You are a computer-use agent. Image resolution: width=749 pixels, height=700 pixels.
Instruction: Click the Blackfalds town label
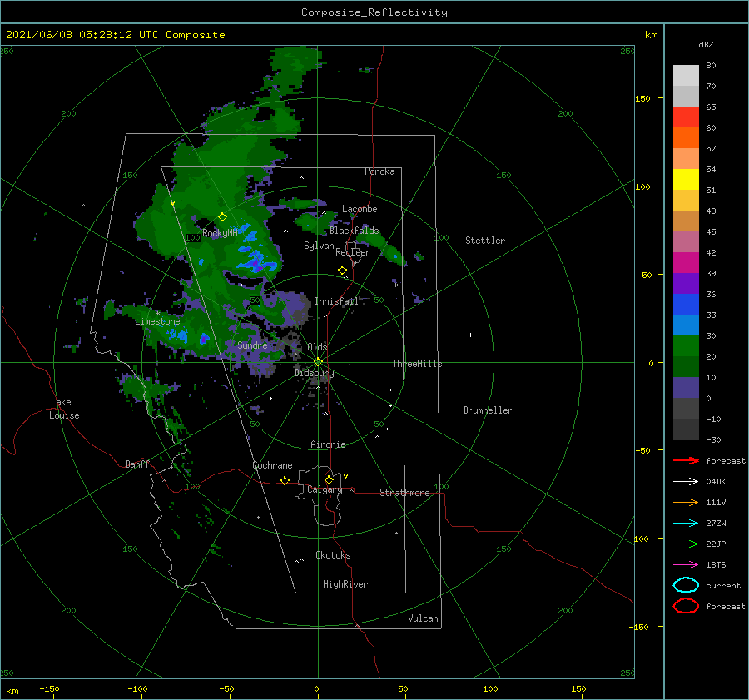tap(354, 231)
